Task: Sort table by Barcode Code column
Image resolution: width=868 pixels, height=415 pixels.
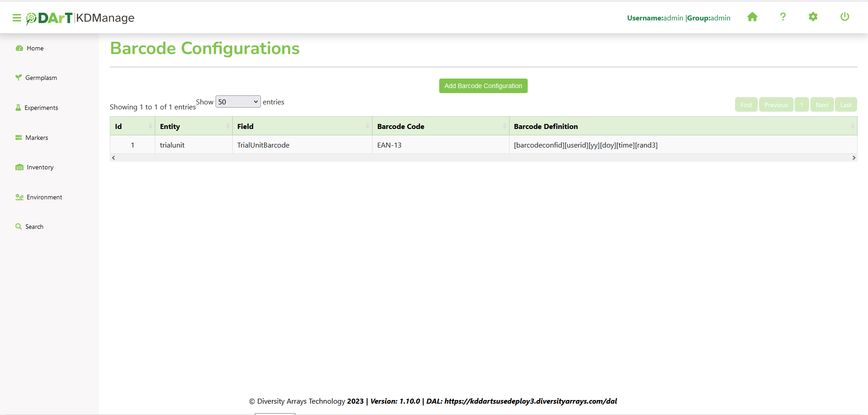Action: 440,126
